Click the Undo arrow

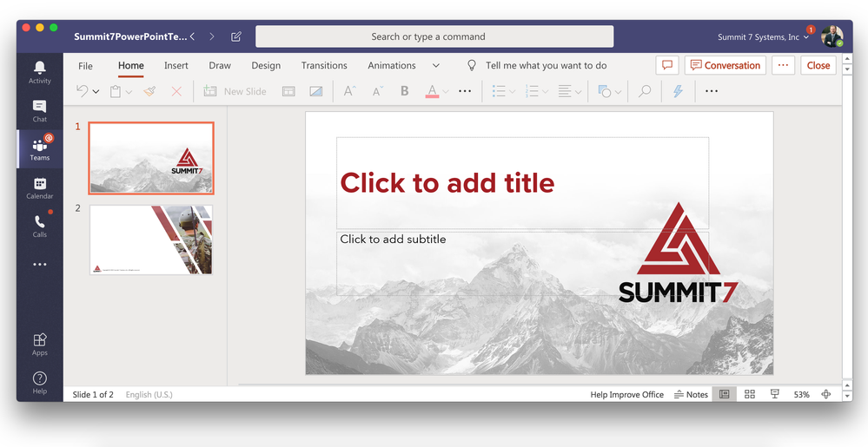click(x=82, y=91)
